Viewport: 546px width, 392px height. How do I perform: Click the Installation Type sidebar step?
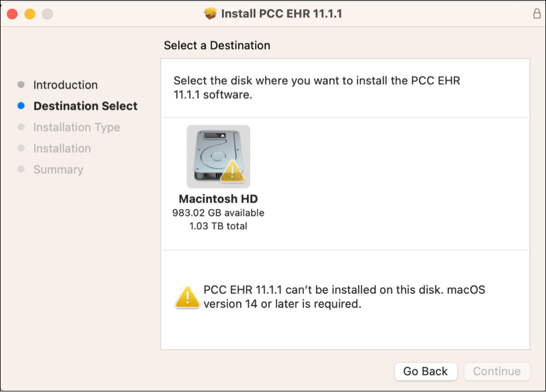click(x=76, y=128)
